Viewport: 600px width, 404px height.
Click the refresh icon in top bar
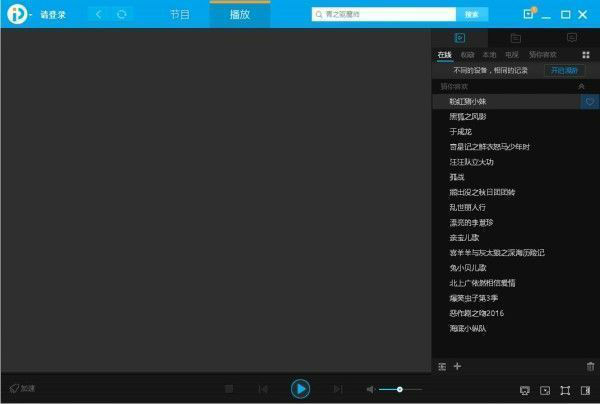[121, 15]
